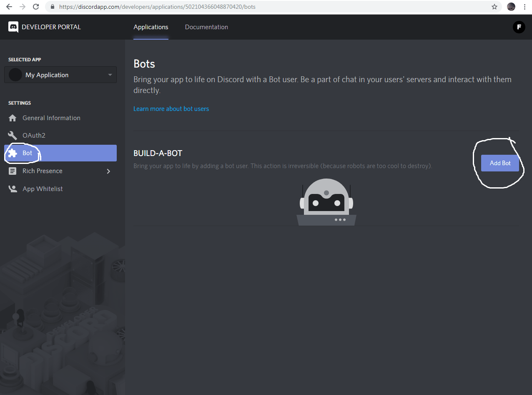
Task: Click the Bots page heading
Action: [x=144, y=64]
